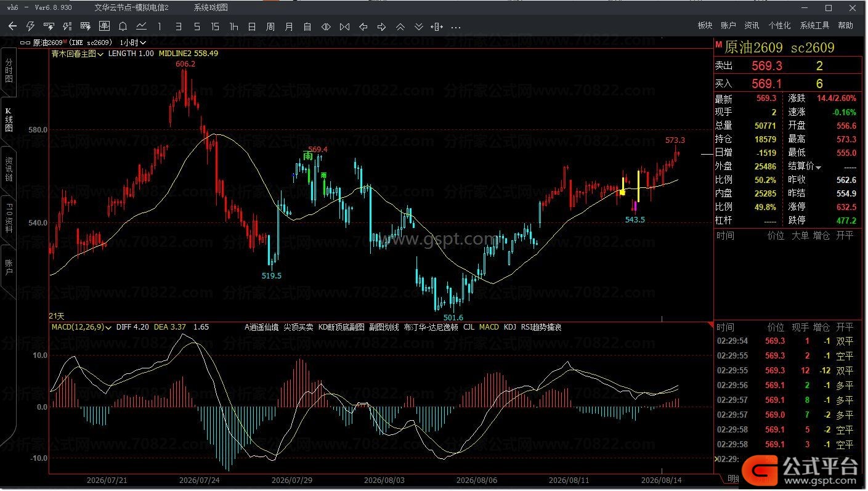
Task: Open the lightning flash-order tool
Action: pos(30,26)
